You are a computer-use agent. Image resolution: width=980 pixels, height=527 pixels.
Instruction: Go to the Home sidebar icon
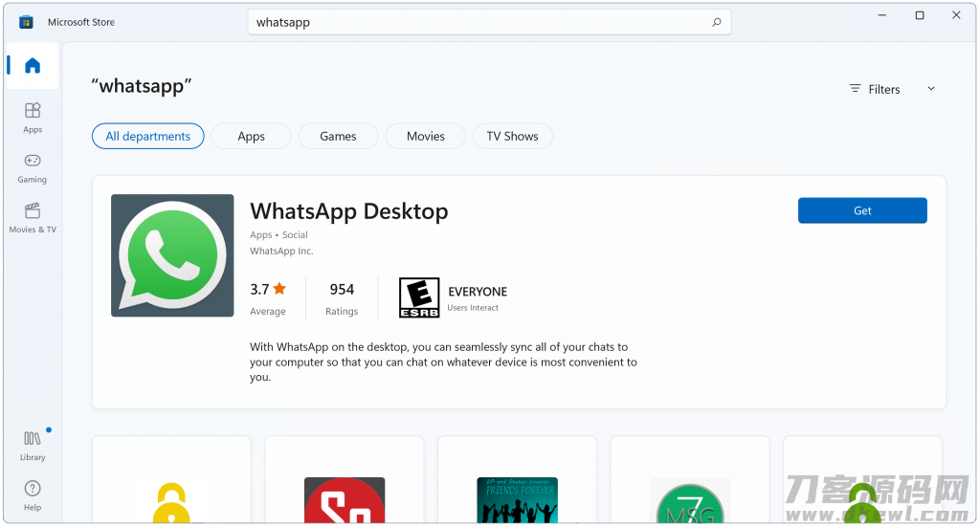33,66
